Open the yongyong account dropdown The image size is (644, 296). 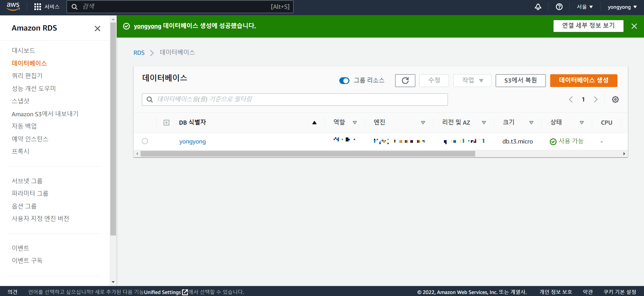pyautogui.click(x=622, y=7)
